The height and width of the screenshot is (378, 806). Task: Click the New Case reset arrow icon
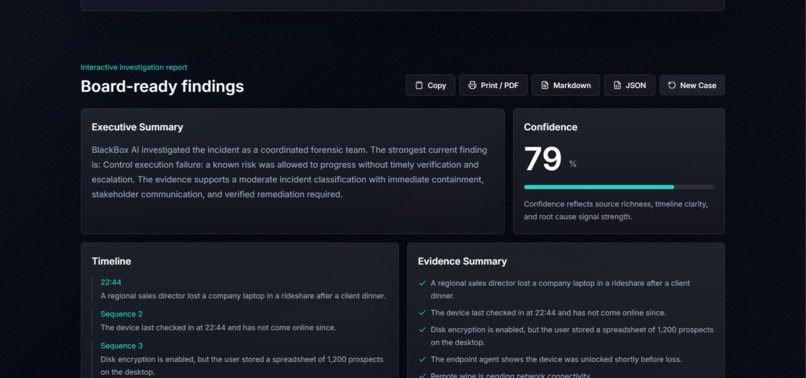click(x=672, y=85)
